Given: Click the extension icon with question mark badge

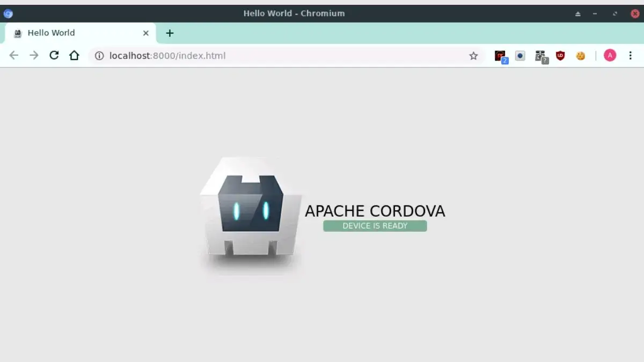Looking at the screenshot, I should pyautogui.click(x=540, y=55).
